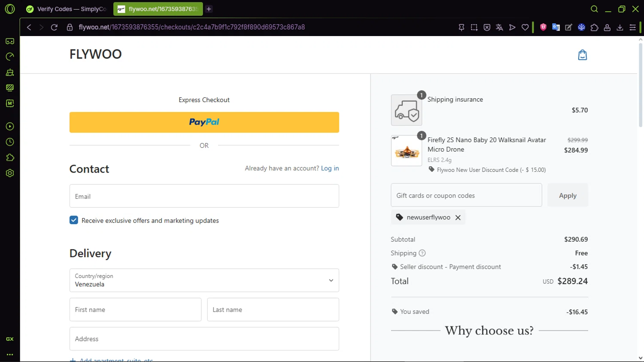
Task: Click the Shipping help question mark icon
Action: (422, 253)
